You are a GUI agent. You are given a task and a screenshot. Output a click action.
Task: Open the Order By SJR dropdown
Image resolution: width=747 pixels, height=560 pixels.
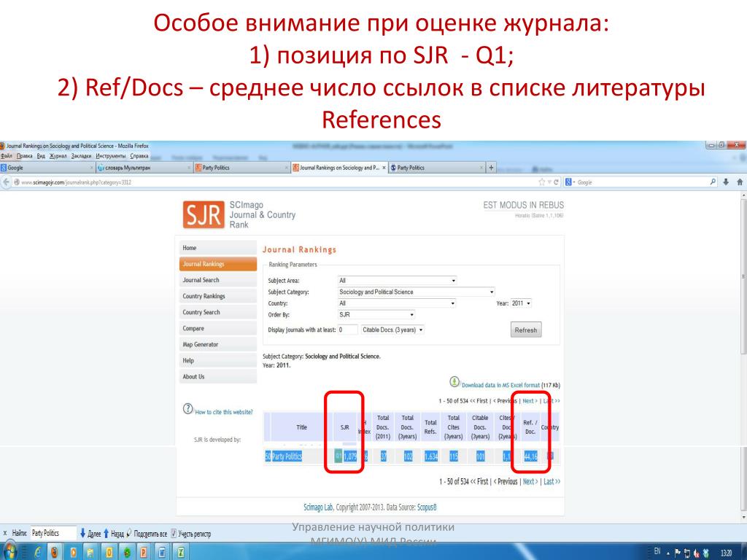(376, 315)
